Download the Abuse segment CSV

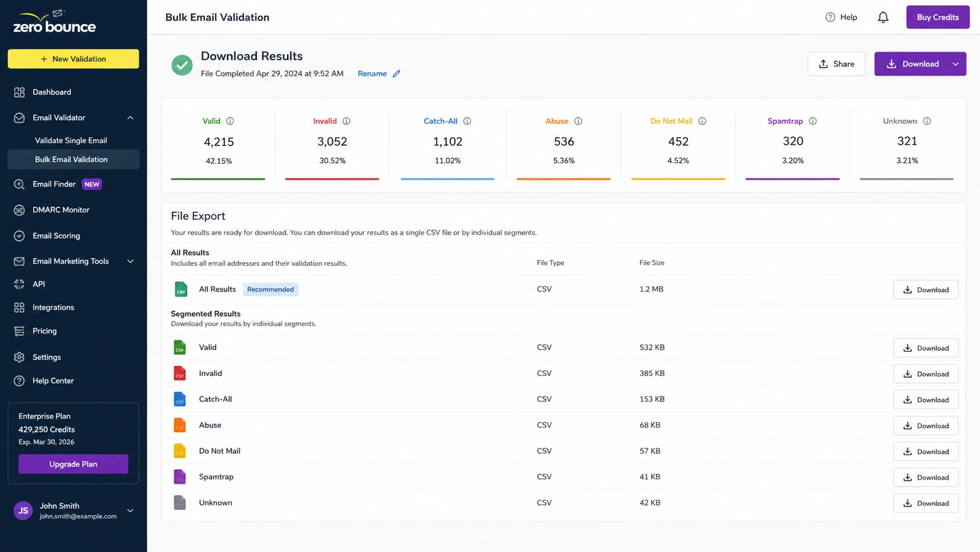point(925,426)
